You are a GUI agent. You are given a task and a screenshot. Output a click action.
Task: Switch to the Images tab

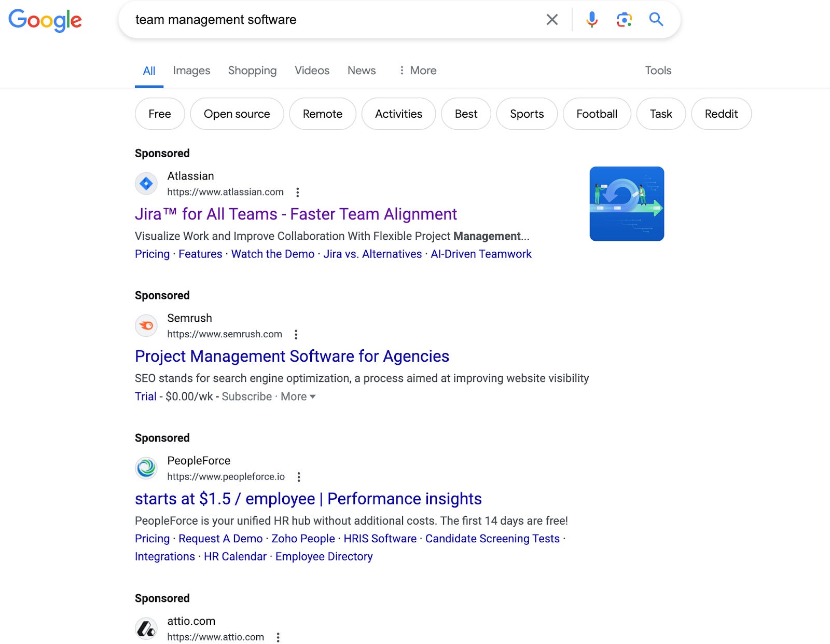[x=191, y=71]
